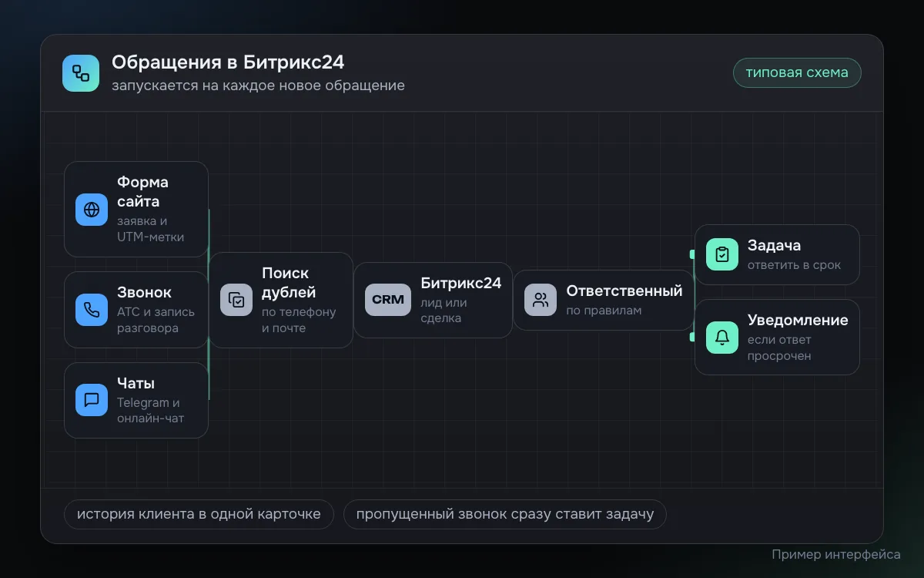Click the people icon on Ответственный node
The height and width of the screenshot is (578, 924).
point(541,300)
